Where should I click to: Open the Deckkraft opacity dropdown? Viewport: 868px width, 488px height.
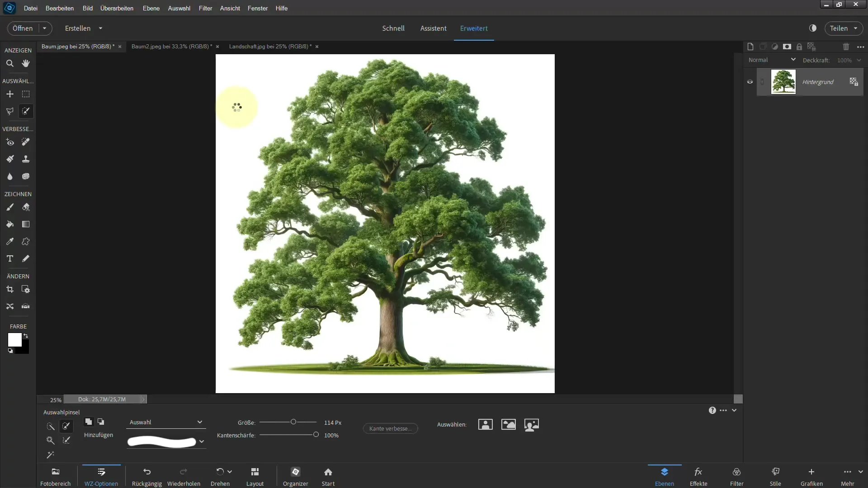point(859,60)
